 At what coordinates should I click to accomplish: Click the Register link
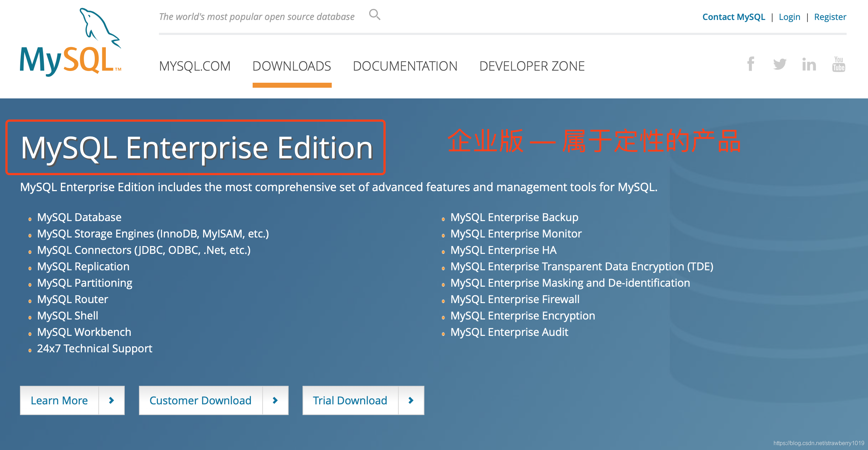pos(830,17)
